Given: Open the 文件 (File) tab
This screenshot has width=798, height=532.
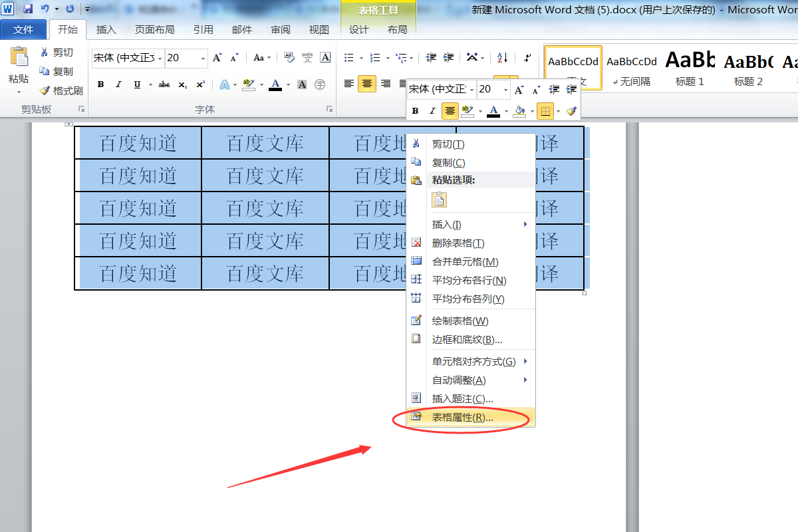Looking at the screenshot, I should pos(24,29).
